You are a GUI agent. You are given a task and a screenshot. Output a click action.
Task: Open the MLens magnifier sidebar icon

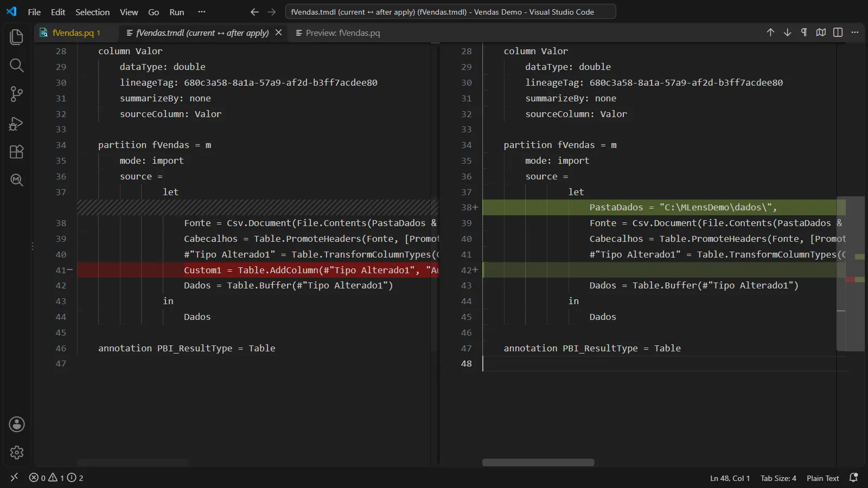point(17,180)
